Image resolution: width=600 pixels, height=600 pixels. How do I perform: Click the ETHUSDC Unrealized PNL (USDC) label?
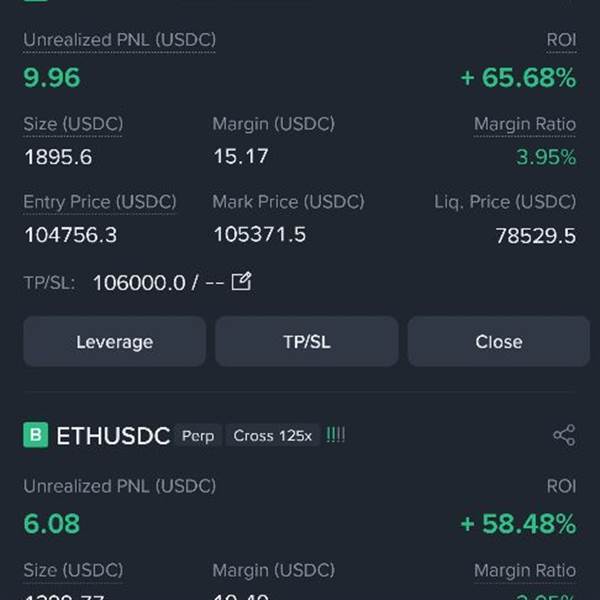119,486
